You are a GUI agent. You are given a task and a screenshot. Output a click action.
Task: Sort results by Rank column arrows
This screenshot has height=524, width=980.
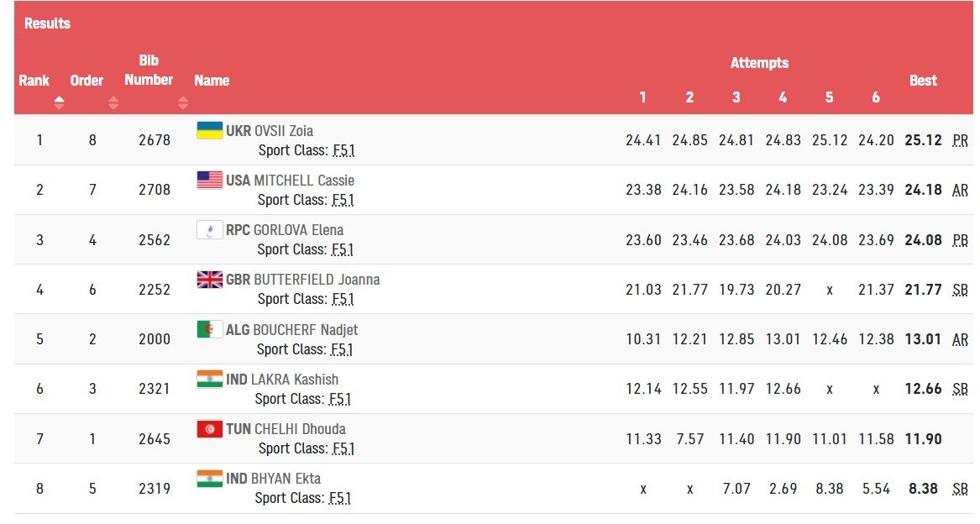(59, 103)
